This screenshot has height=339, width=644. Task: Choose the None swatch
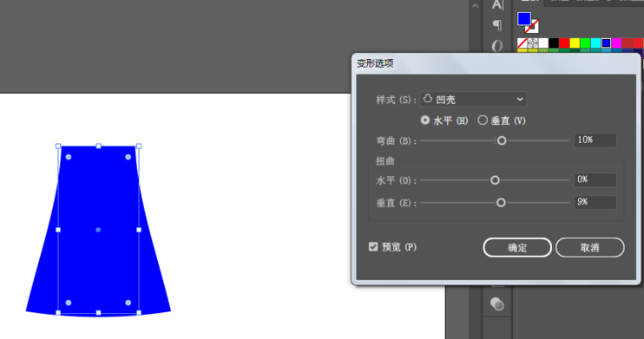coord(522,42)
